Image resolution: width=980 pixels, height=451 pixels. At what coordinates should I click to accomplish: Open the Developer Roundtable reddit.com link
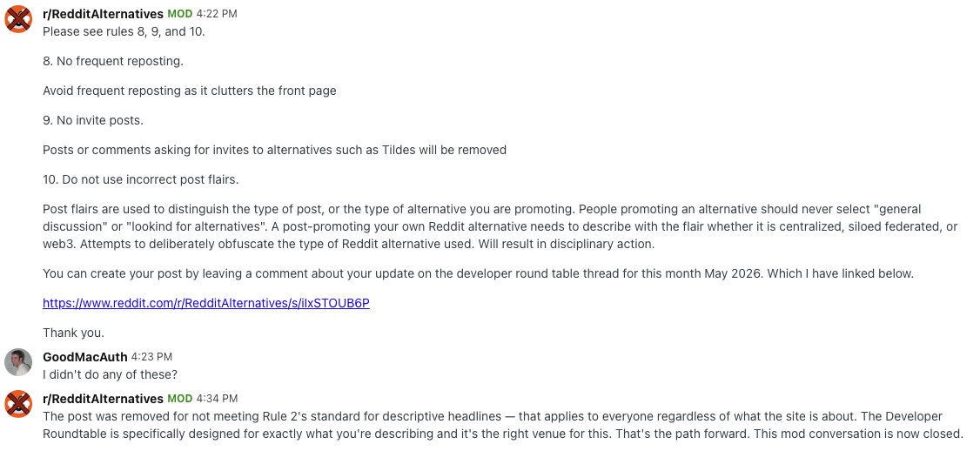tap(205, 303)
